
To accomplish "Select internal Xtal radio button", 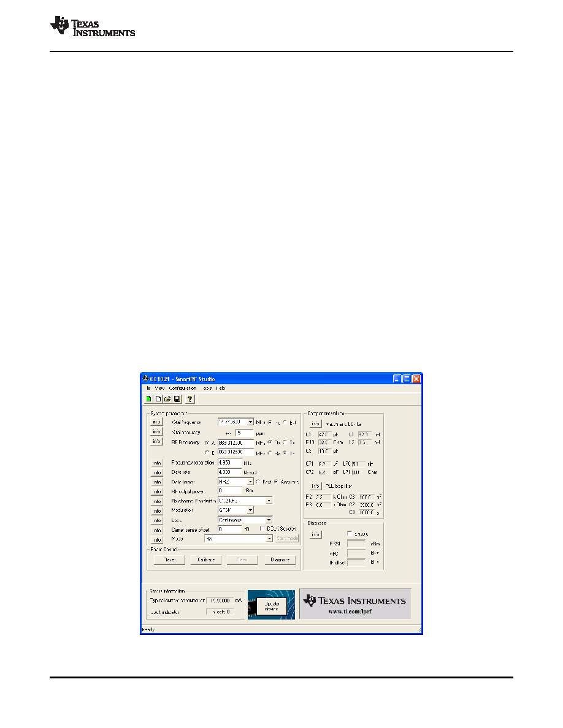I will tap(270, 422).
